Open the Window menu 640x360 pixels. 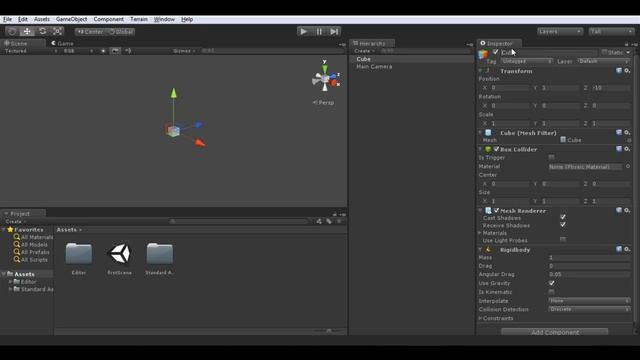click(164, 19)
